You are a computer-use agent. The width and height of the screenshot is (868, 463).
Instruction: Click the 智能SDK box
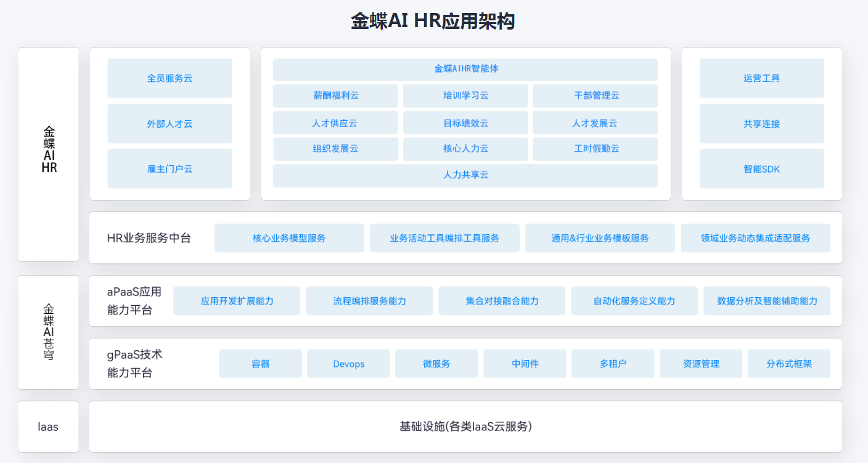(x=761, y=168)
